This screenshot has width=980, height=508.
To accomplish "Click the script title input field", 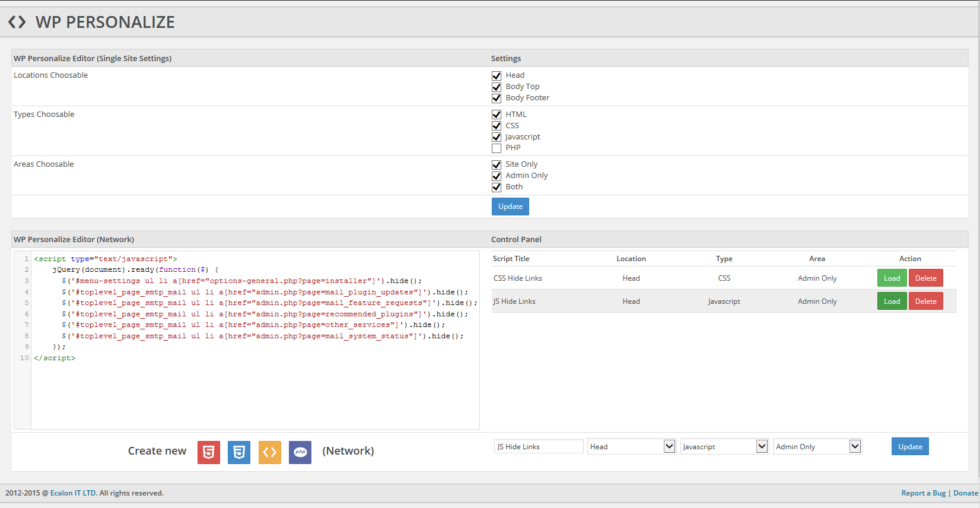I will pos(539,446).
